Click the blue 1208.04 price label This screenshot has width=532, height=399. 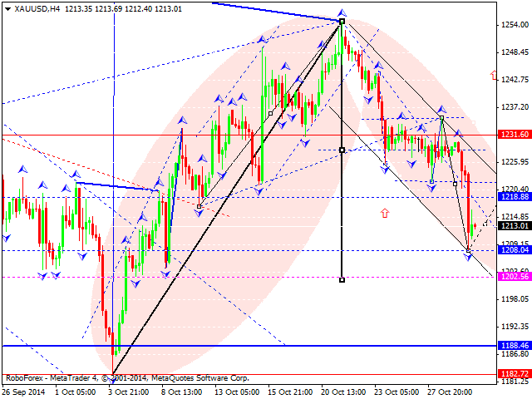coord(515,250)
